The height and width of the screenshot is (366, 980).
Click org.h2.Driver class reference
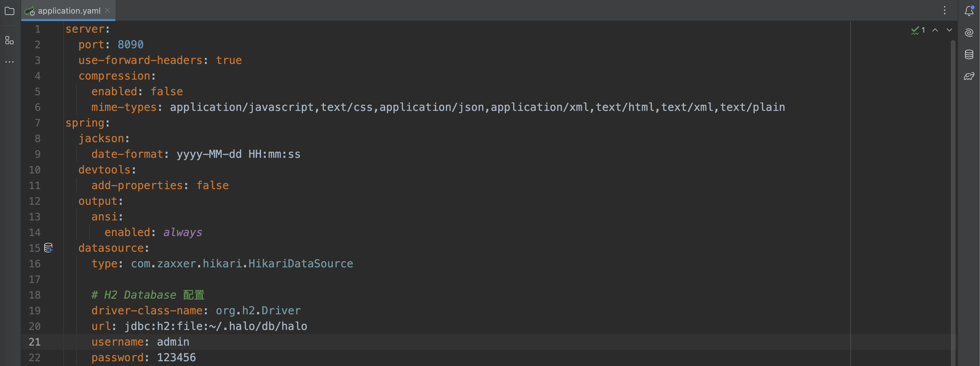pyautogui.click(x=258, y=311)
